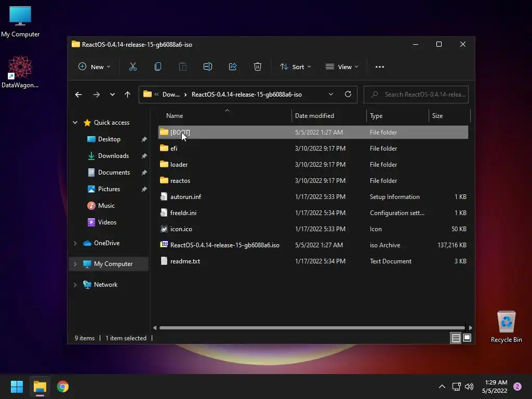
Task: Select the freeldr.ini file
Action: [313, 212]
